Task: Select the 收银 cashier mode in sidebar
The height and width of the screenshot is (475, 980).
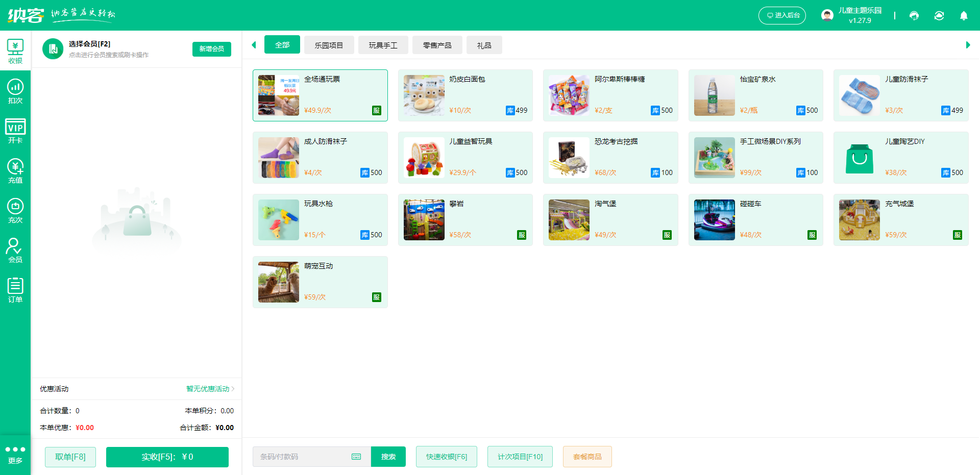Action: [x=15, y=50]
